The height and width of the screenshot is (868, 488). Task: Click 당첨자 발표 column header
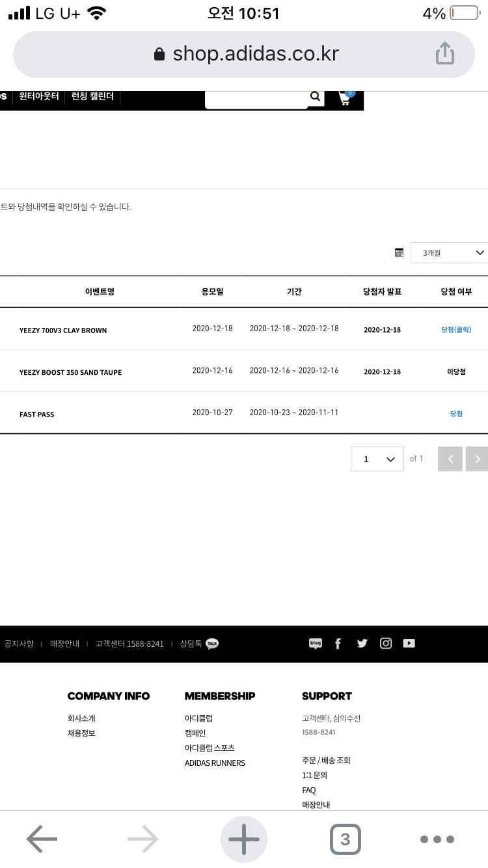[382, 292]
